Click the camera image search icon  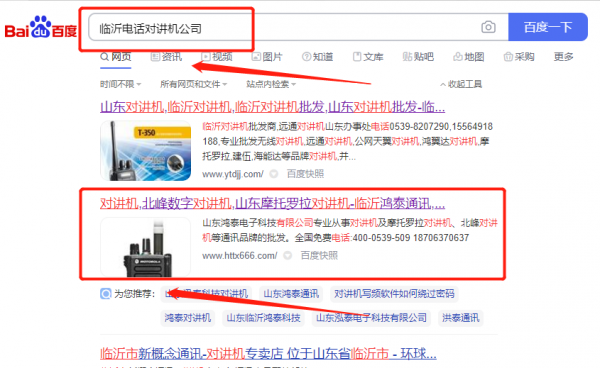click(x=488, y=27)
